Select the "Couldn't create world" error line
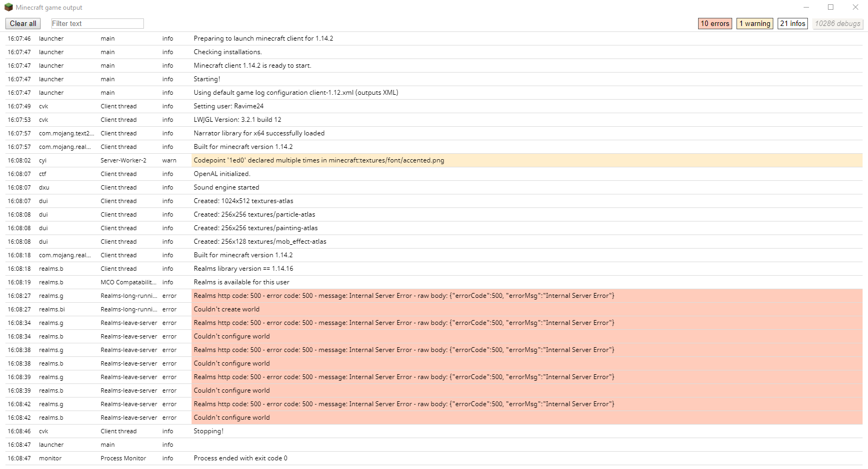868x469 pixels. (227, 309)
